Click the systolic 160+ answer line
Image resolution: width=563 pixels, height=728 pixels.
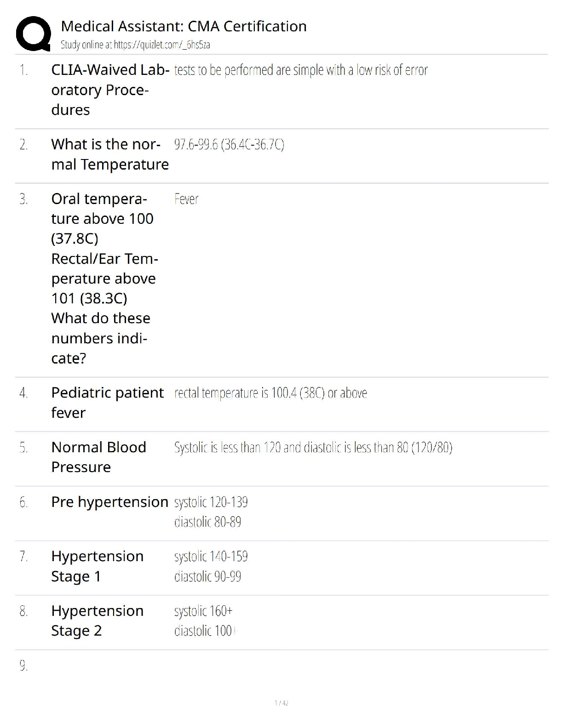203,611
